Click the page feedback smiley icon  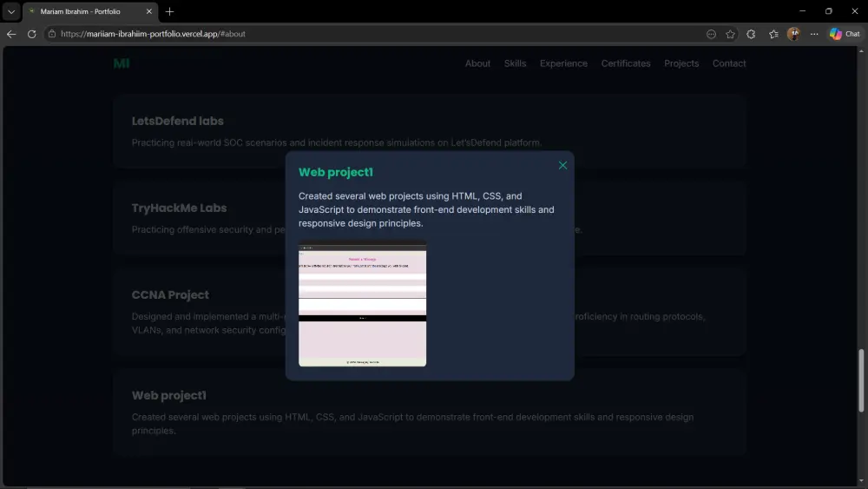tap(711, 34)
